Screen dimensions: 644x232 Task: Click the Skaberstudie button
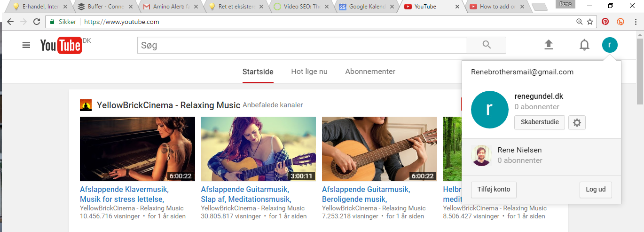(x=540, y=122)
